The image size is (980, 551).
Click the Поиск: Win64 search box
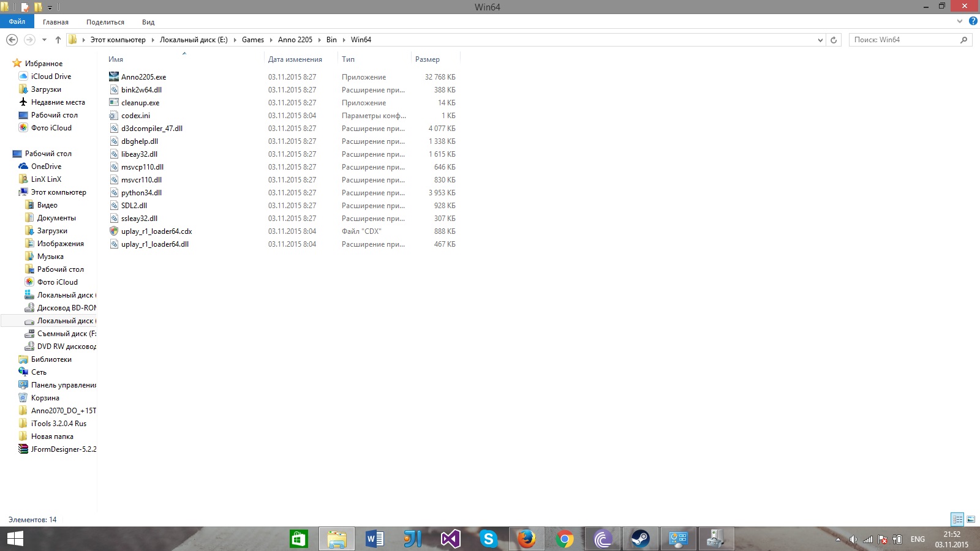point(903,40)
